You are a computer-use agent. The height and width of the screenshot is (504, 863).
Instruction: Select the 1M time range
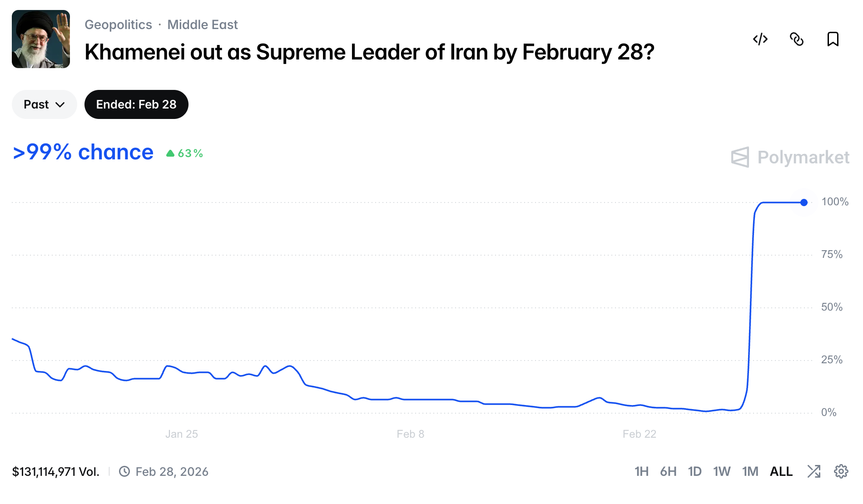pos(750,471)
